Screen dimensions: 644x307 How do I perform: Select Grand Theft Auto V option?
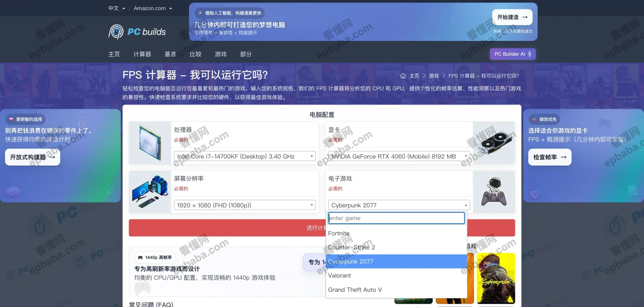[396, 290]
